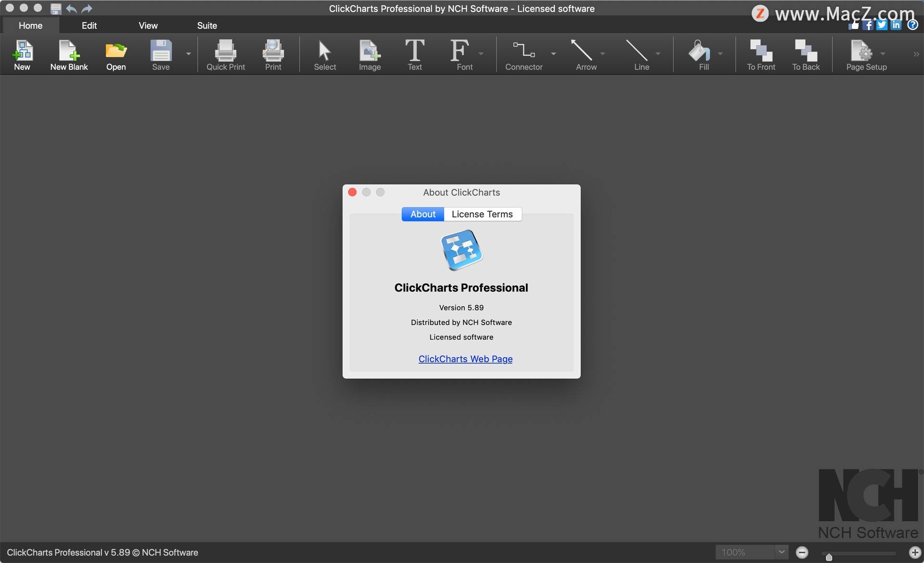The image size is (924, 563).
Task: Expand the Connector style dropdown arrow
Action: [553, 54]
